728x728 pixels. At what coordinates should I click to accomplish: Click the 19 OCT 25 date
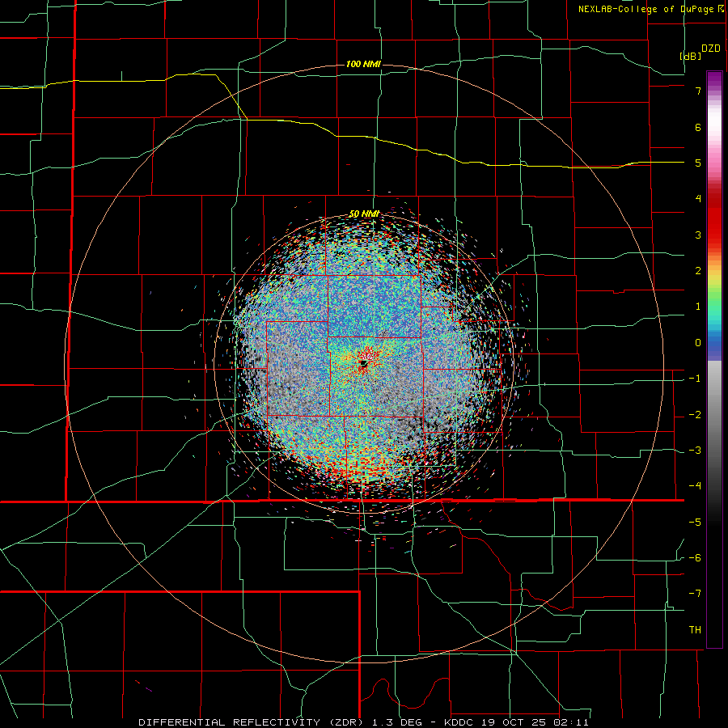tap(513, 722)
